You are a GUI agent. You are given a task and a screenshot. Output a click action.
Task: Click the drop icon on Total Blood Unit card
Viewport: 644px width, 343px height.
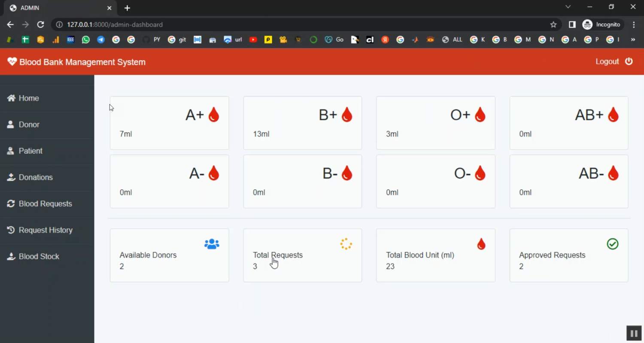481,244
